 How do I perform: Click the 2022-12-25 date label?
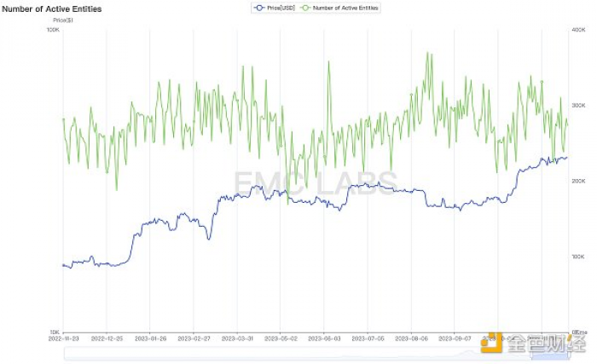[107, 338]
